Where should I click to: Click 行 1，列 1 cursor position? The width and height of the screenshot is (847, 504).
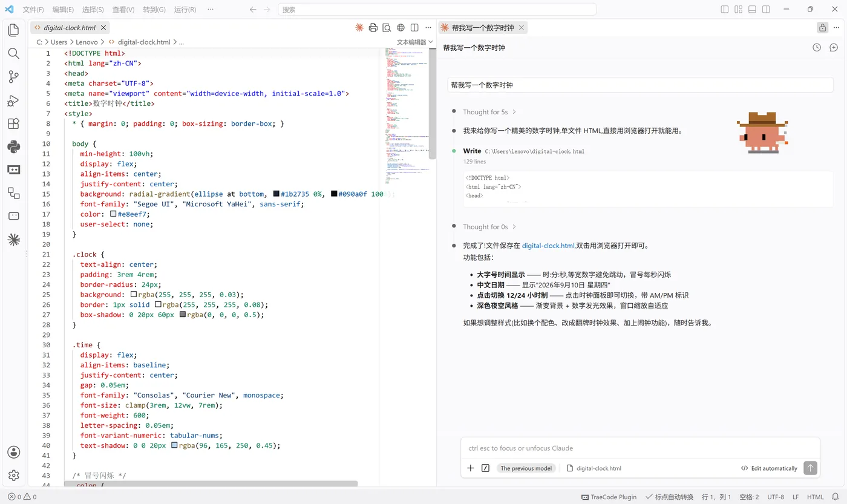pos(716,497)
